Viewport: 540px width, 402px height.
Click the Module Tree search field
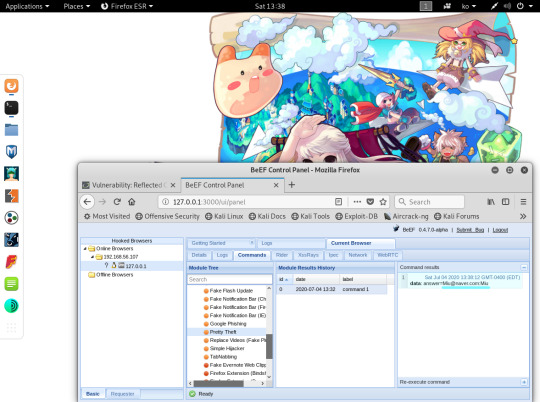click(x=230, y=279)
